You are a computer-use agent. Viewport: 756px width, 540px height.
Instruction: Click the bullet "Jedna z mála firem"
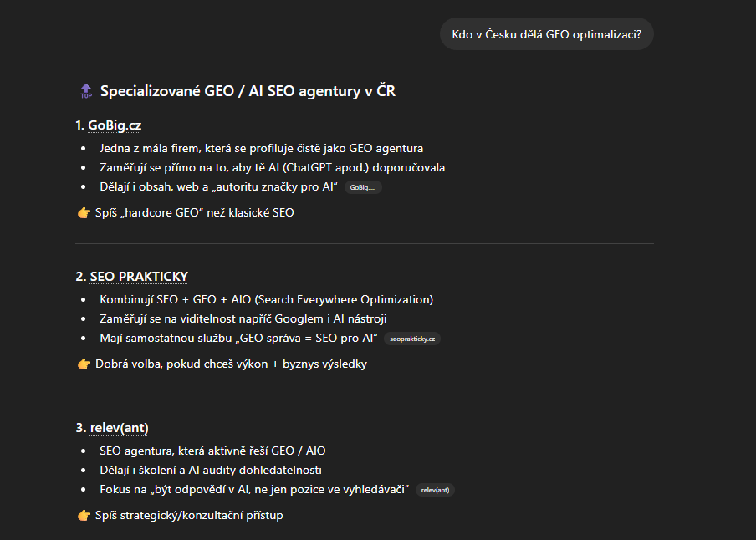261,148
